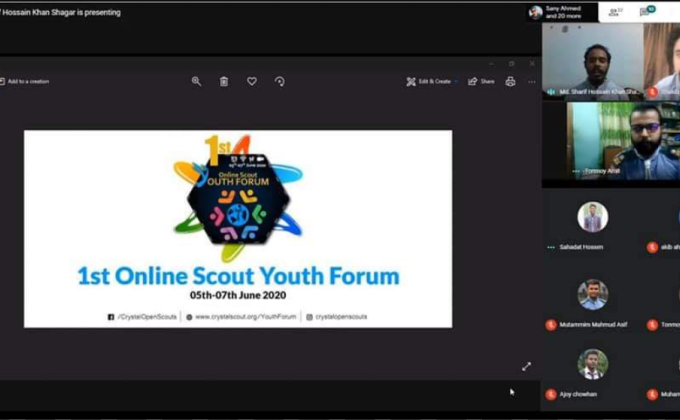Click Ajoy chowhan's avatar
The height and width of the screenshot is (420, 680).
[x=592, y=364]
